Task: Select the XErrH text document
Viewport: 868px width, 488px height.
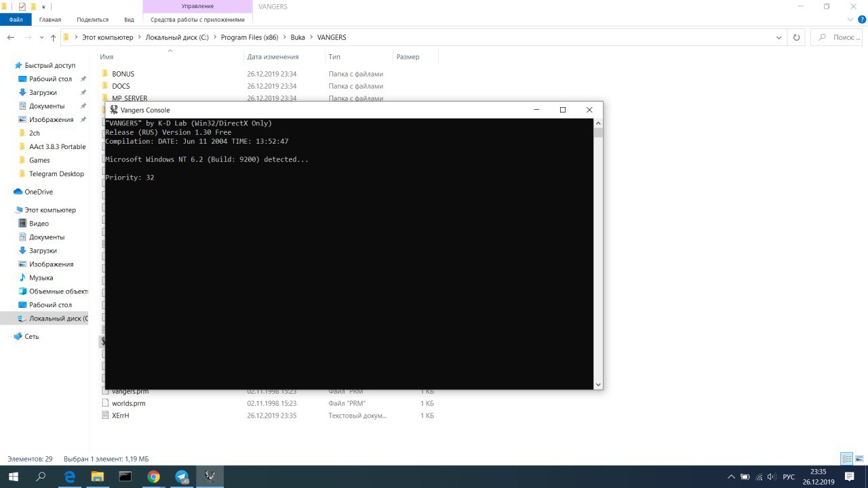Action: pos(120,415)
